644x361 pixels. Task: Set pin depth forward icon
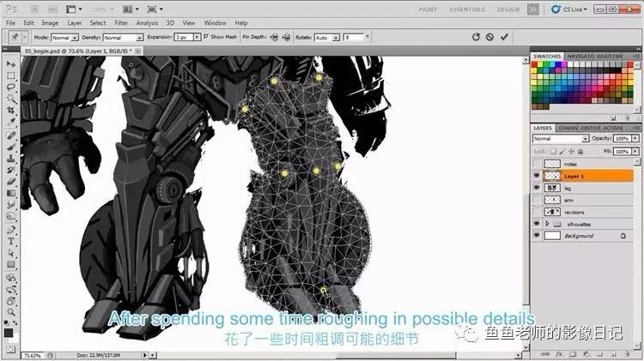[x=275, y=38]
